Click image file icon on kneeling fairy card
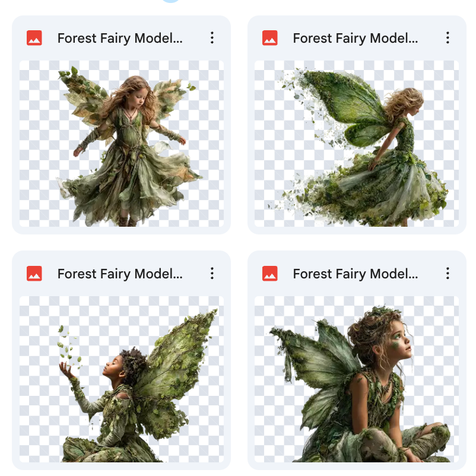476x476 pixels. coord(34,274)
